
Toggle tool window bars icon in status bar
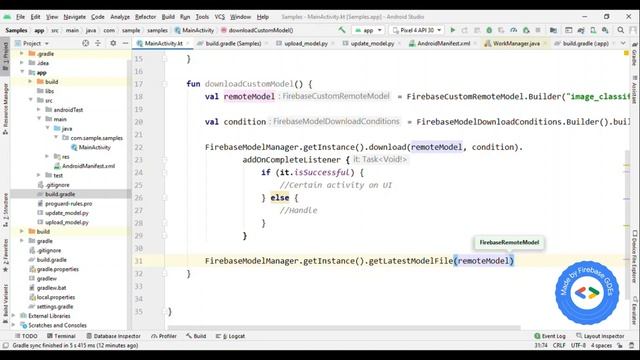coord(6,346)
